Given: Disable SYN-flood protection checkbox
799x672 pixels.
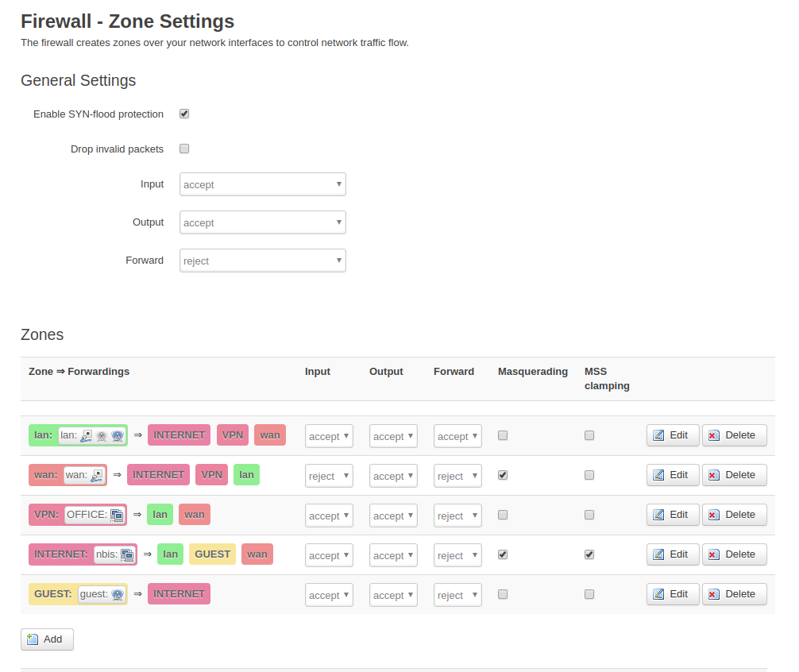Looking at the screenshot, I should (x=184, y=114).
